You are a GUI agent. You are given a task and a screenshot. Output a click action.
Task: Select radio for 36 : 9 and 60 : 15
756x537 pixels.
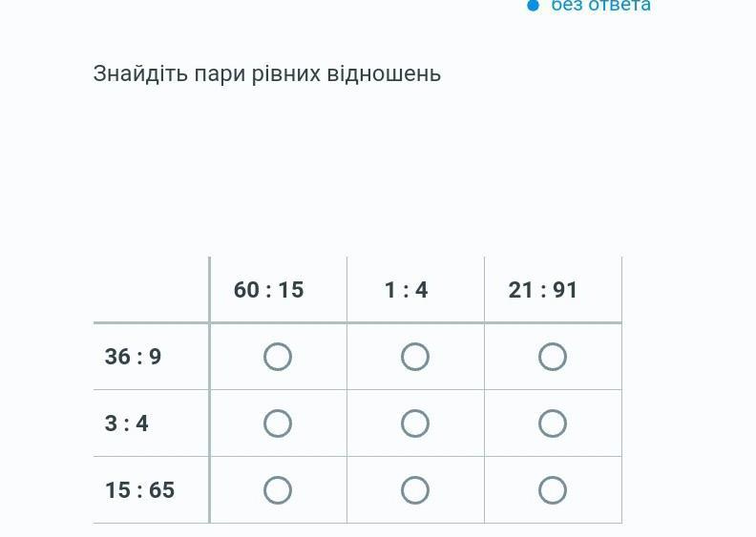[x=278, y=357]
